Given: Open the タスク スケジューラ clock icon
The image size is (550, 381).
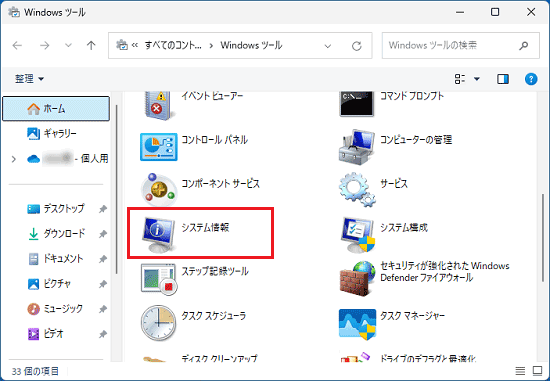Looking at the screenshot, I should click(x=159, y=323).
